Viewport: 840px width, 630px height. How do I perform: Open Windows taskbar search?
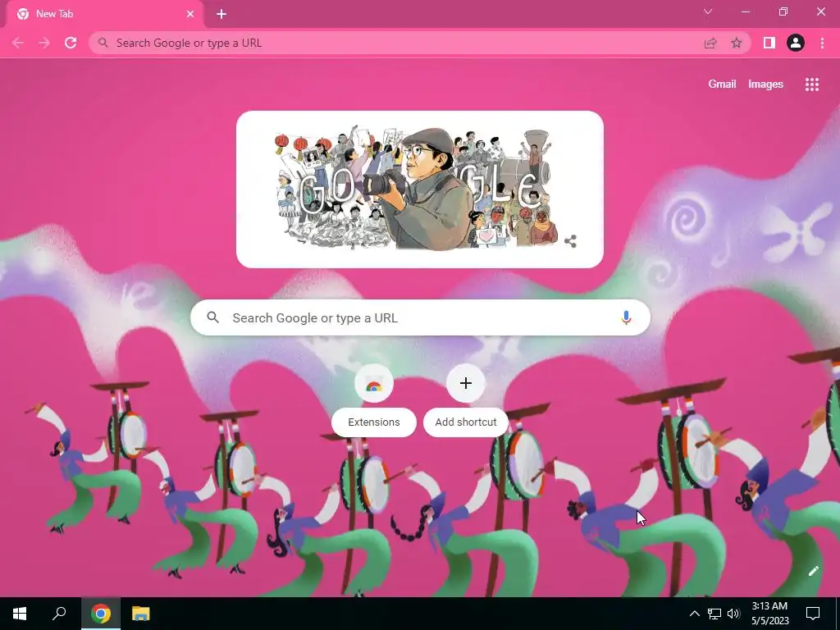[59, 614]
